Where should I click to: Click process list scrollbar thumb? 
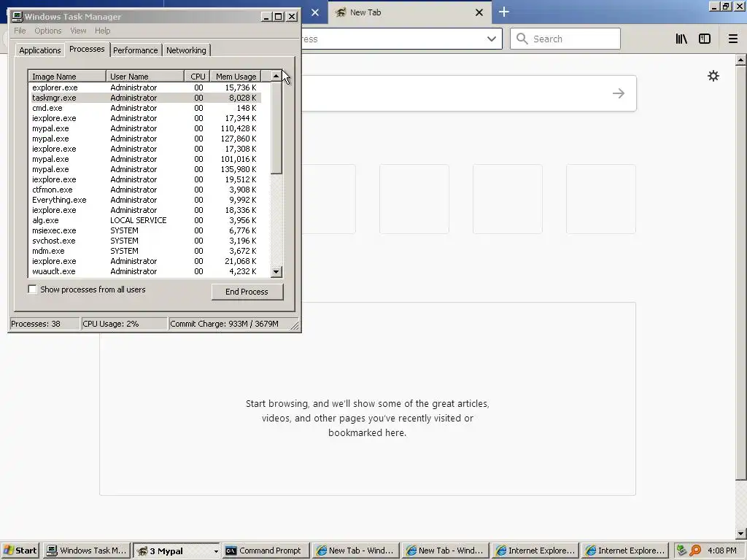tap(276, 128)
